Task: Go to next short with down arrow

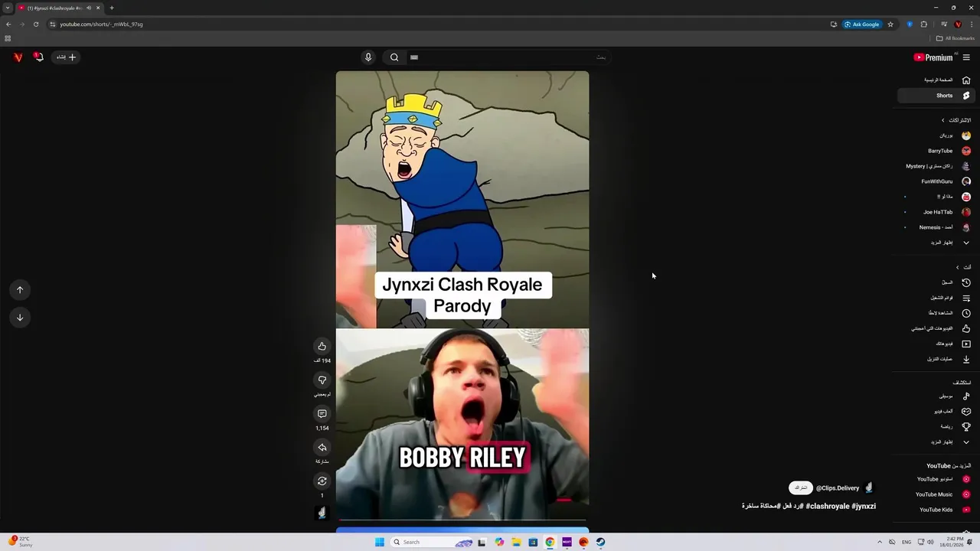Action: point(20,317)
